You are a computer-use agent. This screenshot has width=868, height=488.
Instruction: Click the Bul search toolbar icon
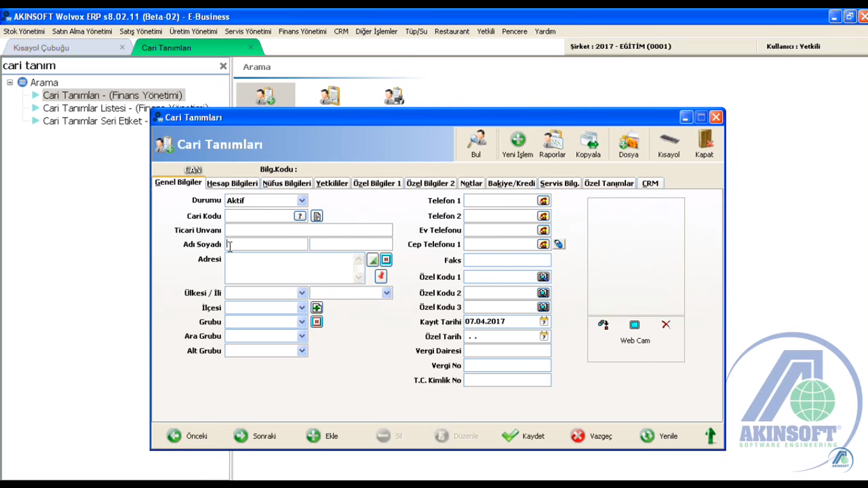coord(476,144)
